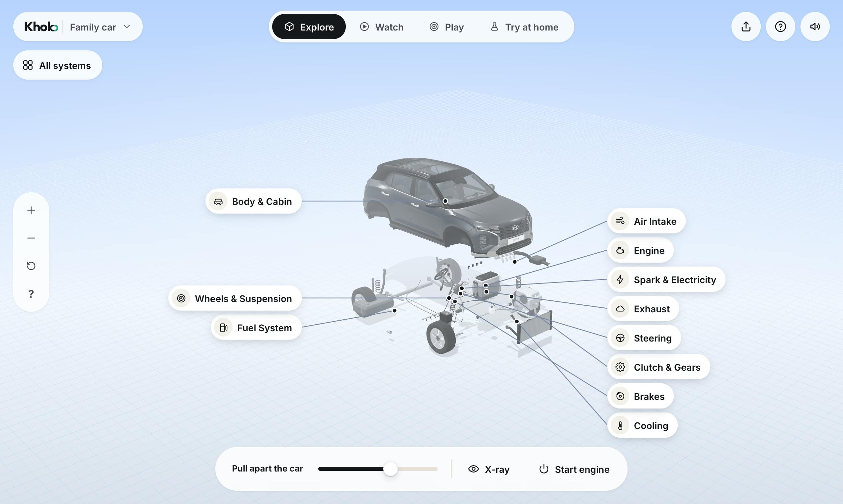The width and height of the screenshot is (843, 504).
Task: Open the All systems menu
Action: click(x=57, y=65)
